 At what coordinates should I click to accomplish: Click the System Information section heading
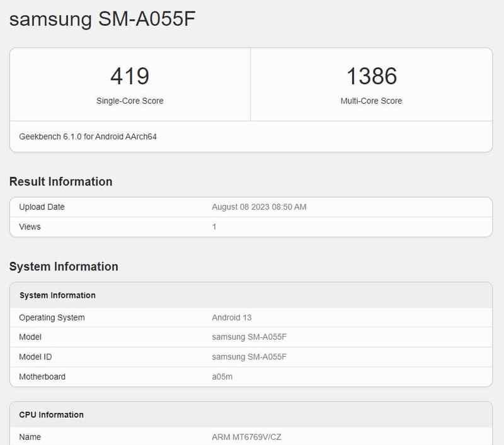(64, 267)
